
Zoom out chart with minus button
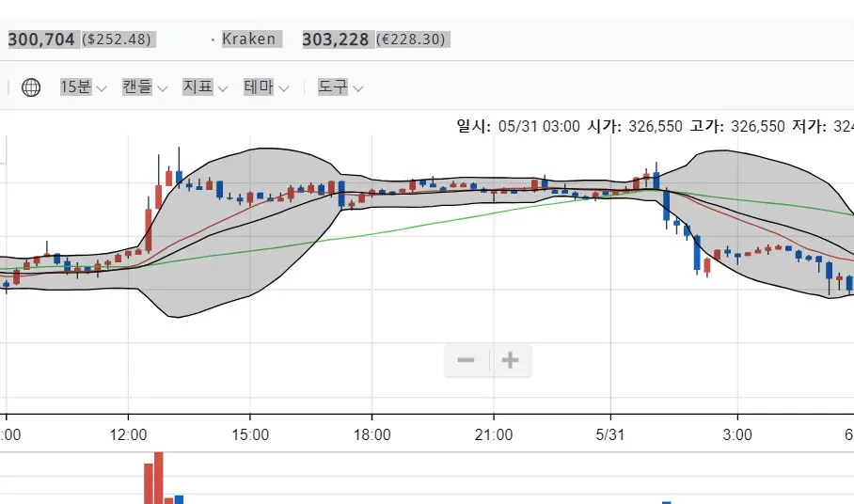[467, 360]
